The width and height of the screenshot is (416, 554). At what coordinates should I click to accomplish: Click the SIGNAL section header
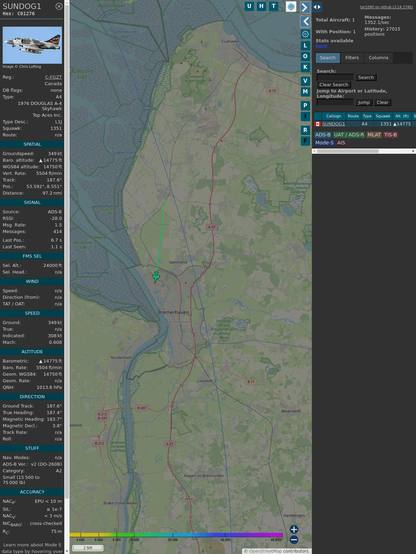32,202
